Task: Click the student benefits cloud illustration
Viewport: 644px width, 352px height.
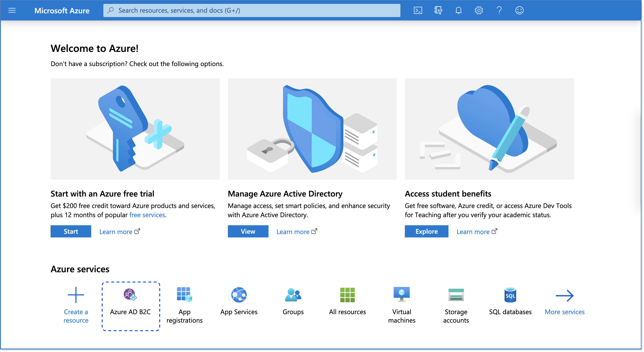Action: pos(489,129)
